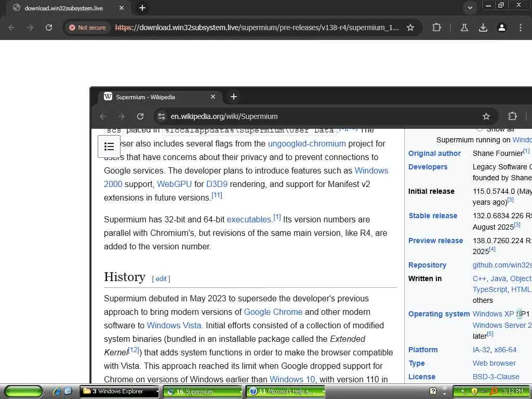Image resolution: width=532 pixels, height=399 pixels.
Task: Click the Not secure warning chip
Action: click(87, 28)
